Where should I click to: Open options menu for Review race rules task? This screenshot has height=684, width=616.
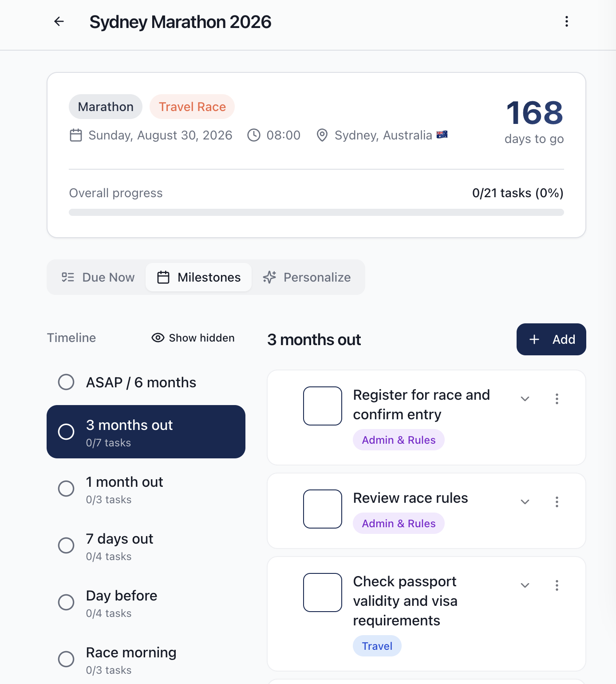557,502
